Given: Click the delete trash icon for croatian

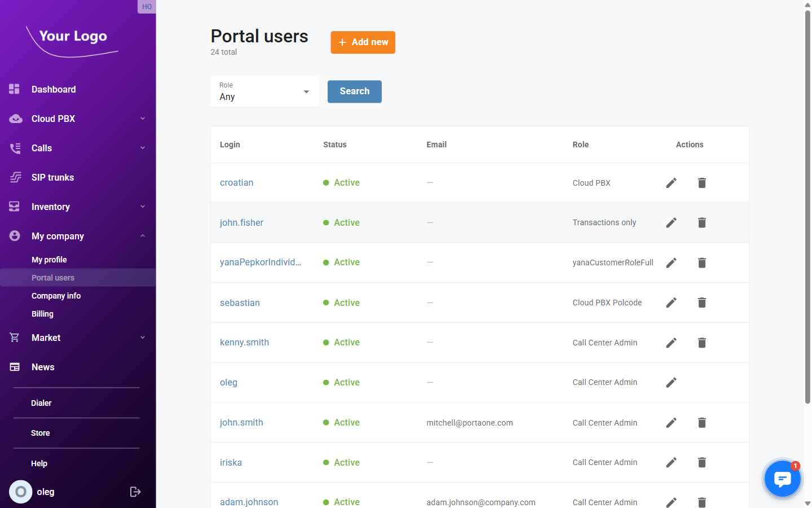Looking at the screenshot, I should (x=701, y=182).
